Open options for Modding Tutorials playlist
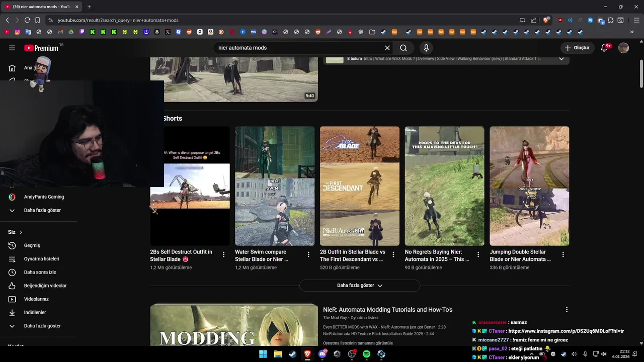This screenshot has width=644, height=362. point(567,310)
